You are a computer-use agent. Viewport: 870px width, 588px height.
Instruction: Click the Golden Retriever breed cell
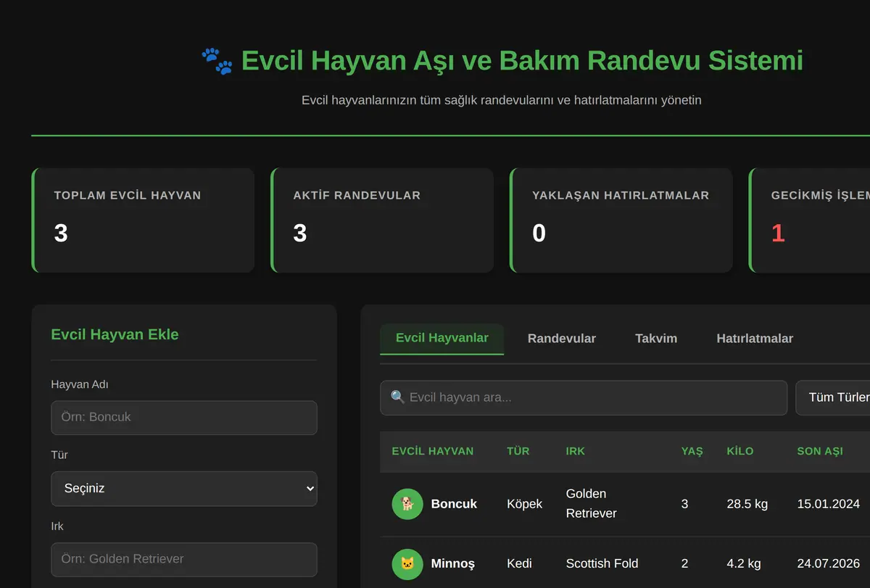[x=592, y=504]
